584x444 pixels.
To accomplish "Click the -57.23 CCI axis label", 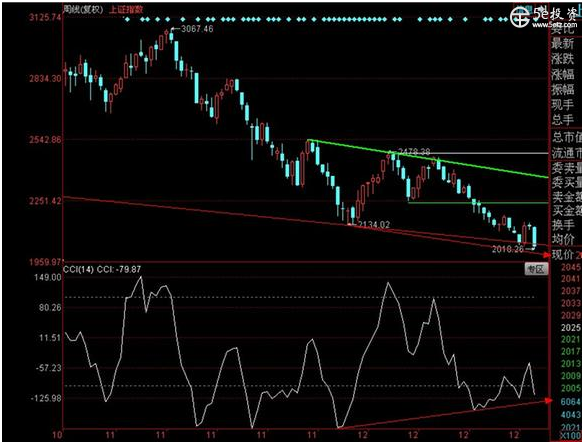I will coord(49,368).
